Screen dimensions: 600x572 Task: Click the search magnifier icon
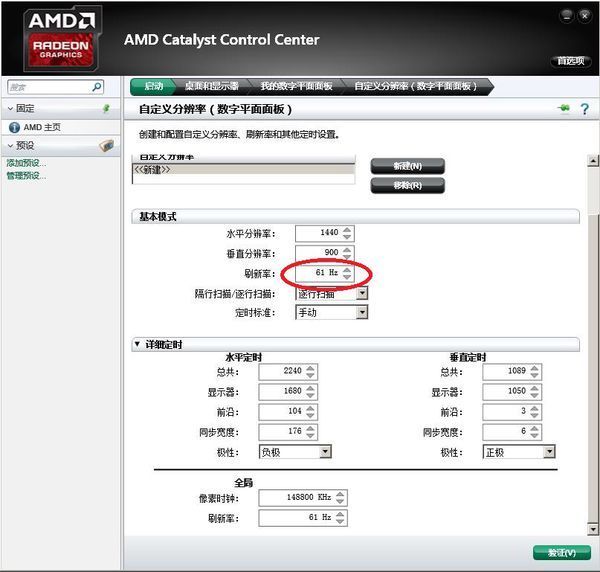[x=96, y=87]
